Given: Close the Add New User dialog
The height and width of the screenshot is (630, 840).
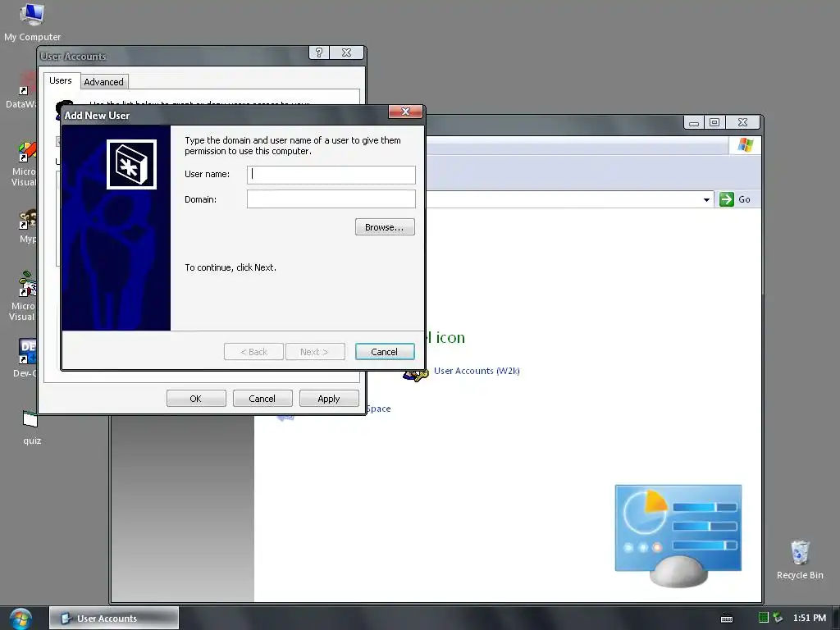Looking at the screenshot, I should point(405,112).
